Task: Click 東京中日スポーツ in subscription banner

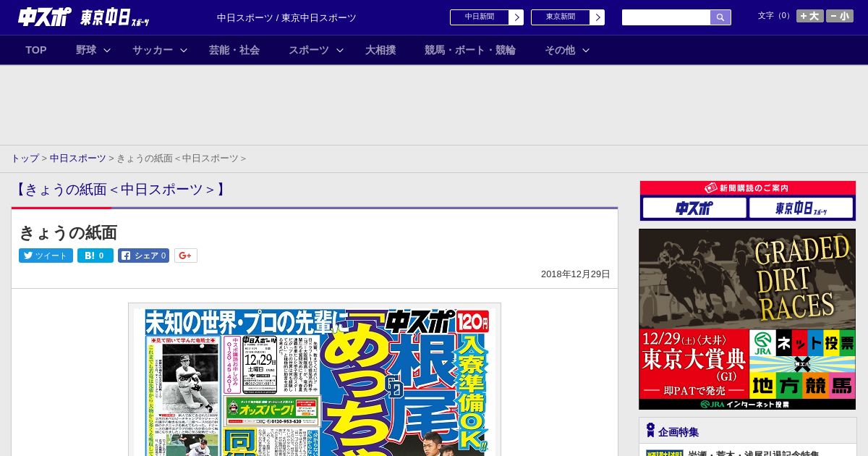Action: point(801,208)
